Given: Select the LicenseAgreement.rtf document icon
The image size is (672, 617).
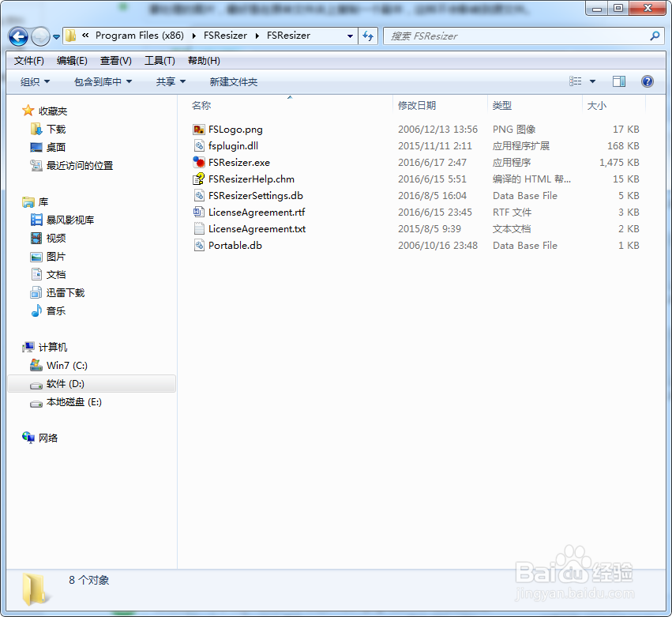Looking at the screenshot, I should point(199,213).
